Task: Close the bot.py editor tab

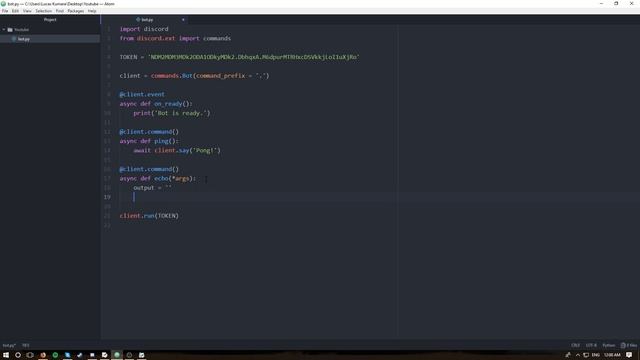Action: (x=183, y=20)
